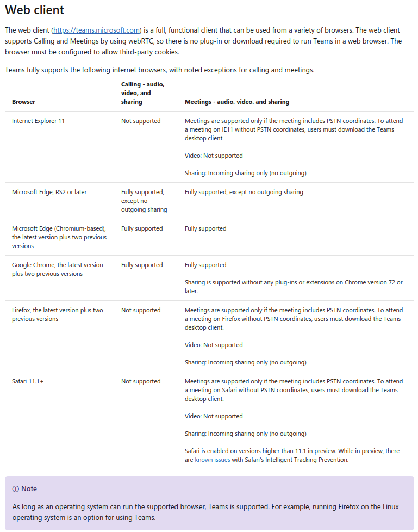Image resolution: width=418 pixels, height=532 pixels.
Task: Select the Google Chrome browser cell
Action: click(x=57, y=269)
